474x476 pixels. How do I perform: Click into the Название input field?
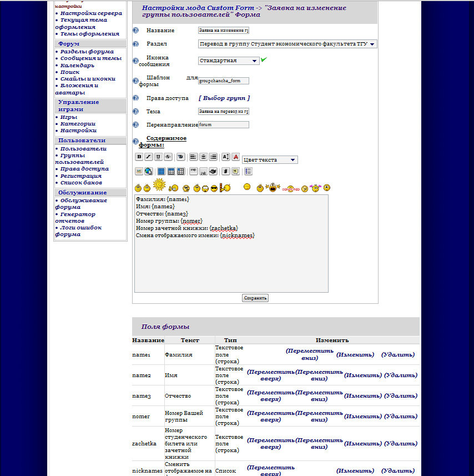pos(224,31)
